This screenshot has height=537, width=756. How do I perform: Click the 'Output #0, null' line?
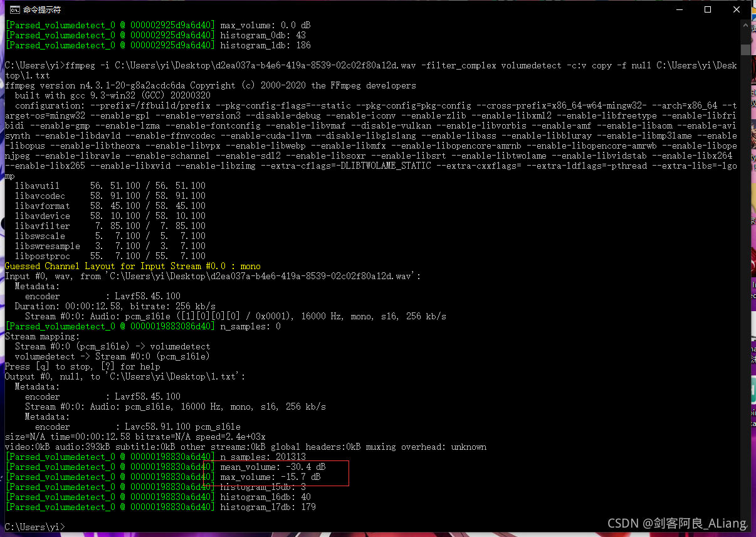coord(125,376)
